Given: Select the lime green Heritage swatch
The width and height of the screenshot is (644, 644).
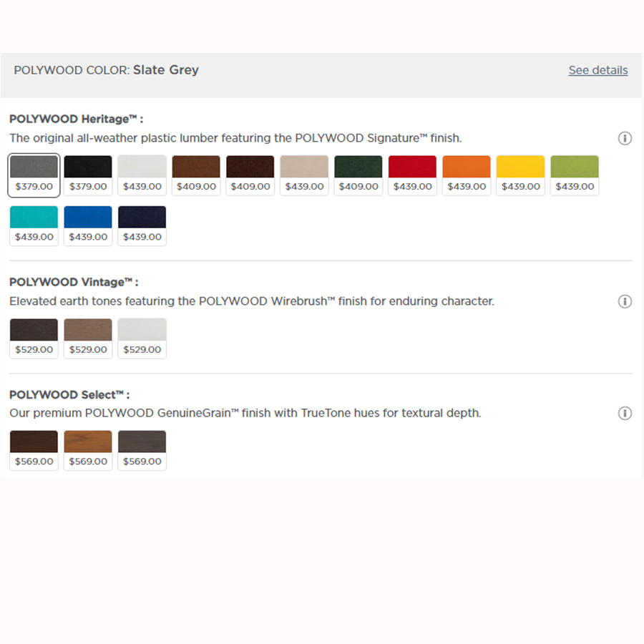Looking at the screenshot, I should tap(575, 175).
